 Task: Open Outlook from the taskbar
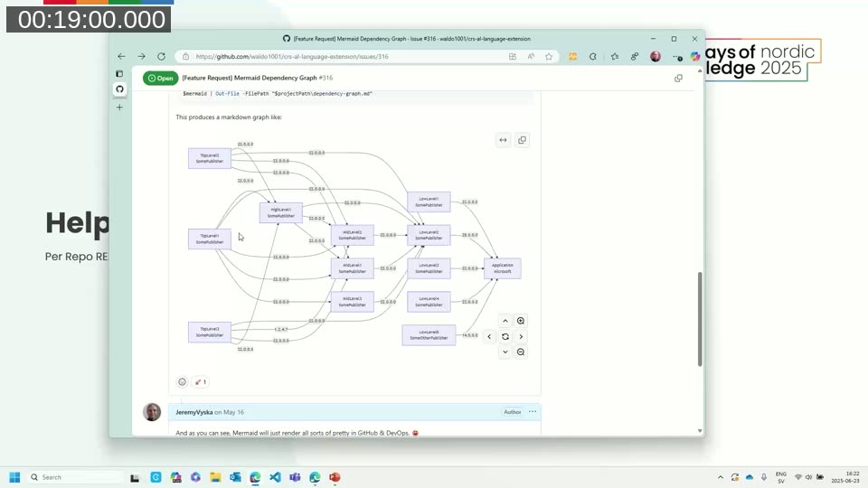click(235, 477)
